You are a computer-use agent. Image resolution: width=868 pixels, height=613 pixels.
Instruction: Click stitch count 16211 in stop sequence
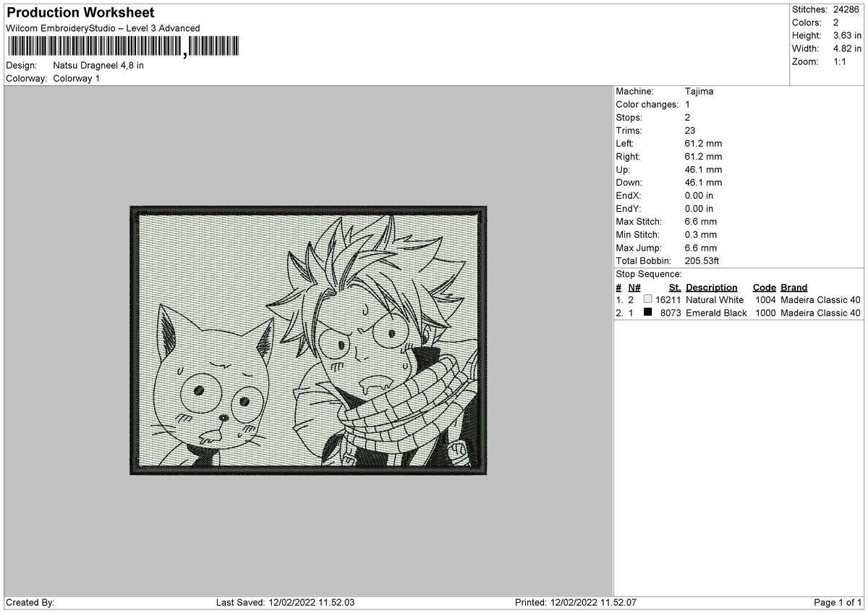click(x=668, y=300)
